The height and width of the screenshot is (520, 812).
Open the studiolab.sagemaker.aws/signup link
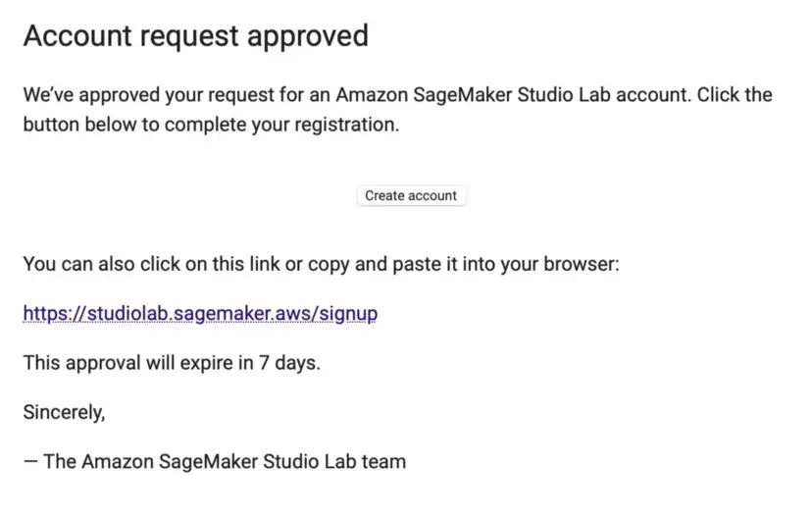coord(200,313)
